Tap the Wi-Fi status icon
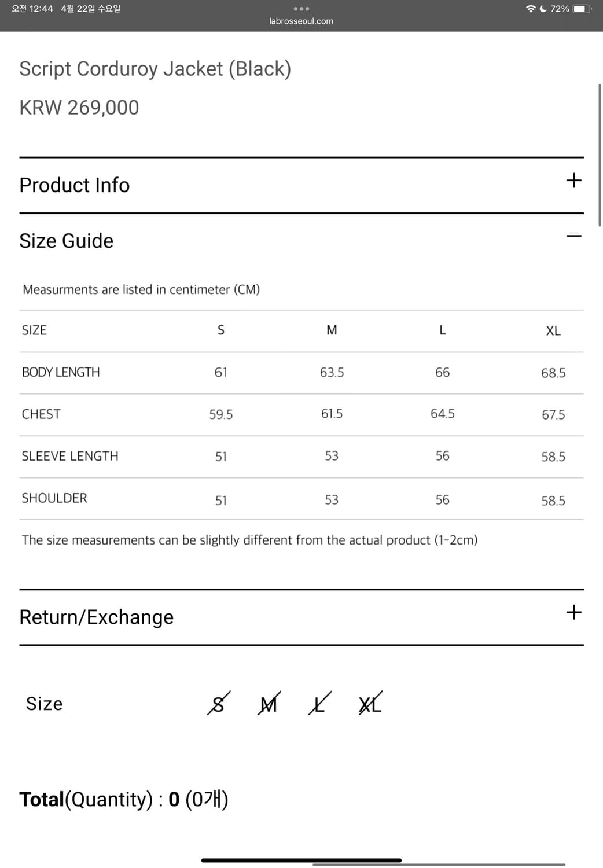603x868 pixels. pos(530,9)
